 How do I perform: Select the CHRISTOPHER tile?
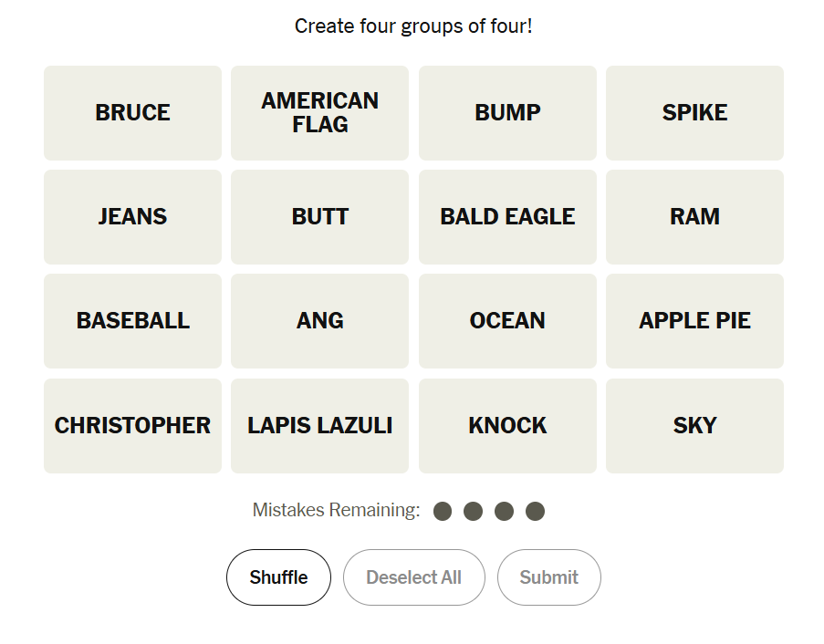click(x=132, y=426)
